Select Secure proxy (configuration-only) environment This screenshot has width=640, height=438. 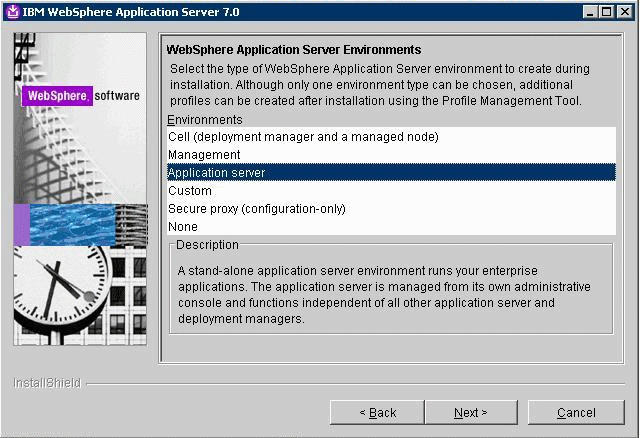257,208
